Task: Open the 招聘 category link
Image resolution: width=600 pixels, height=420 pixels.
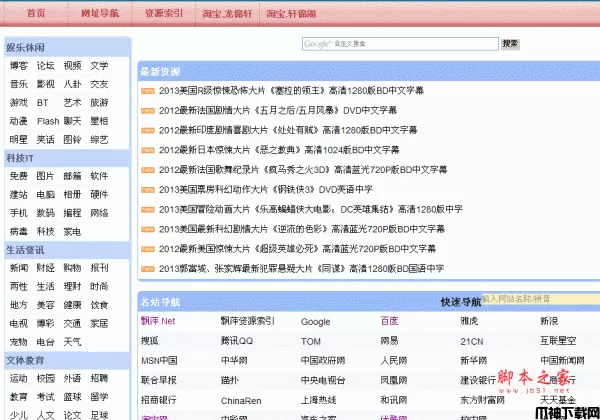Action: 99,379
